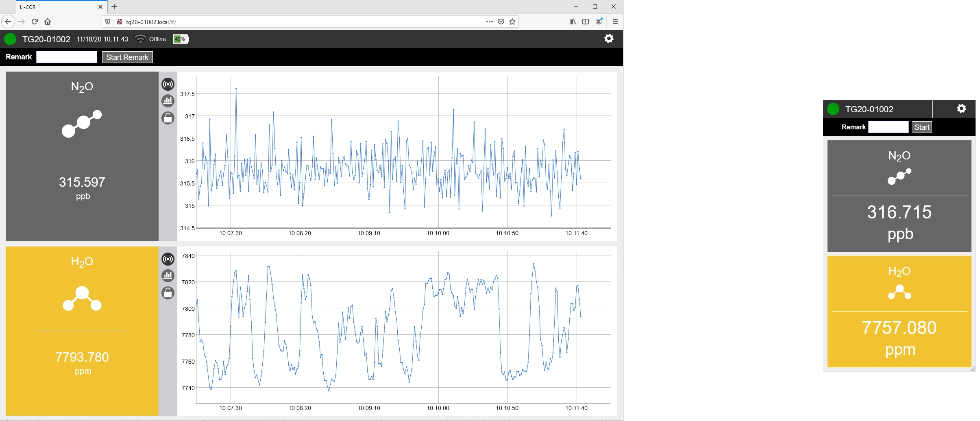Toggle the H2O graph axis lock
Viewport: 980px width, 421px height.
[168, 293]
